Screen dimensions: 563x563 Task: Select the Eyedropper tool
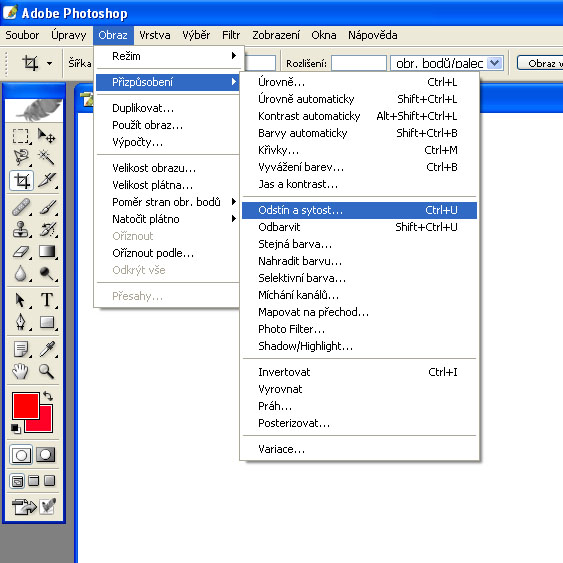tap(47, 349)
